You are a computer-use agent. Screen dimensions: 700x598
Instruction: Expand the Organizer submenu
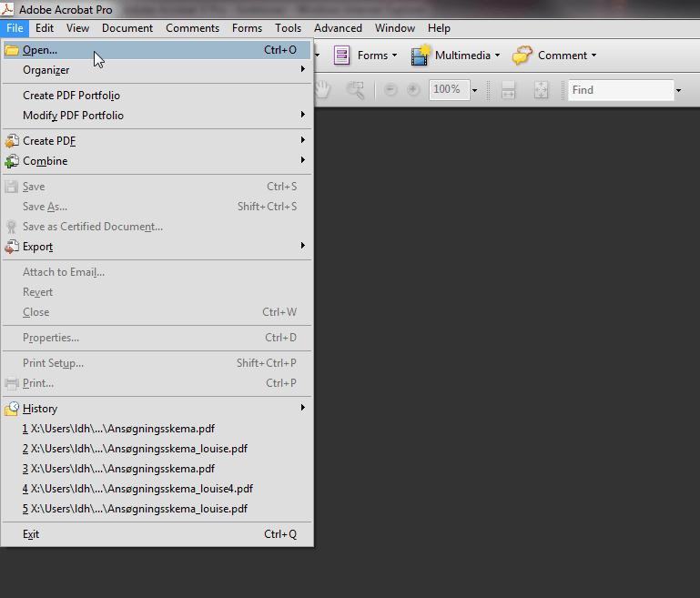pos(303,69)
